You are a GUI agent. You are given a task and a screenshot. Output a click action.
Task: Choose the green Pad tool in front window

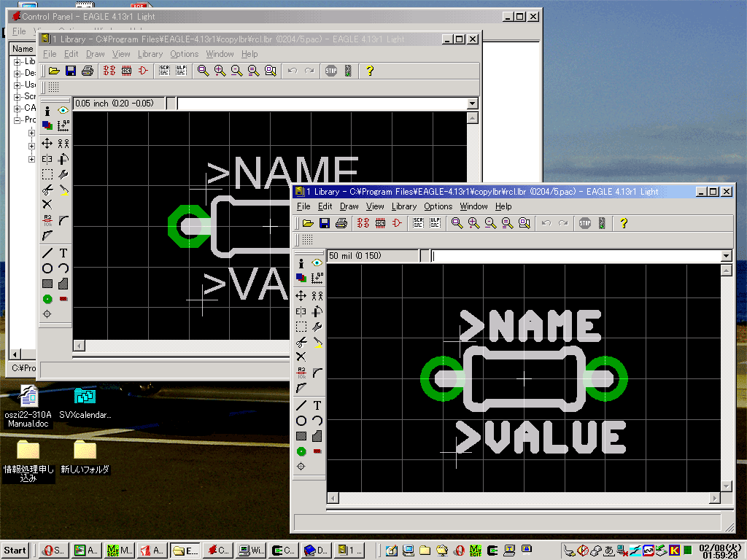[x=301, y=451]
